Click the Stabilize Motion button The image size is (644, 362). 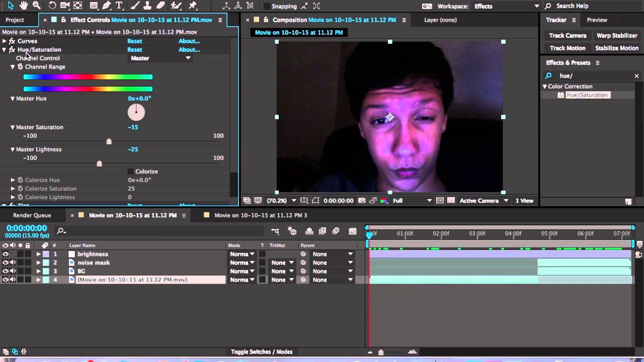[x=617, y=48]
